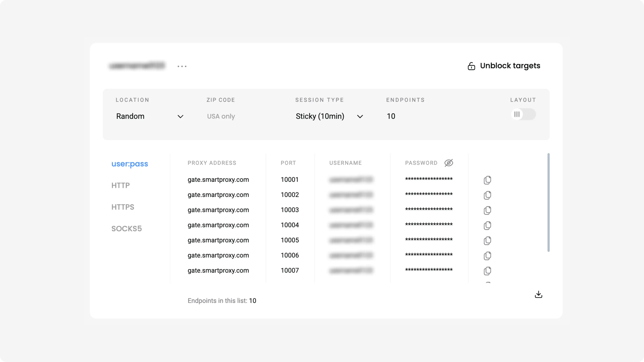This screenshot has width=644, height=362.
Task: Click the blurred account name heading
Action: 137,65
